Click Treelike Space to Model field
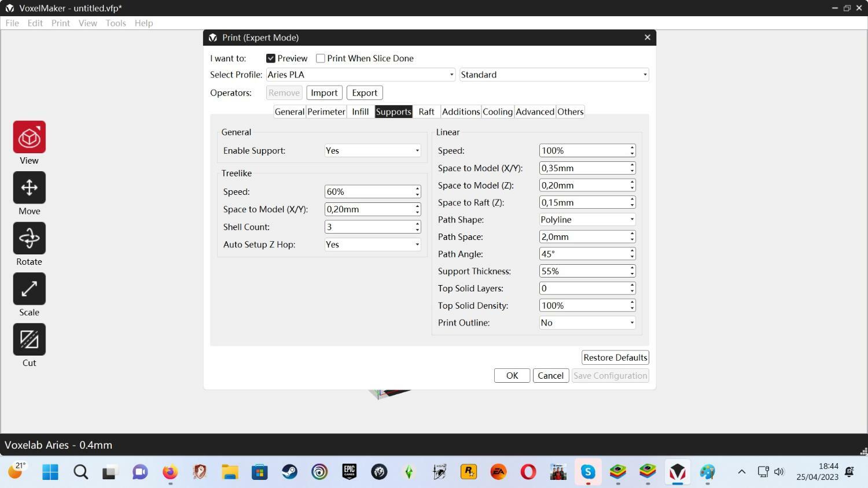Viewport: 868px width, 488px height. point(373,209)
